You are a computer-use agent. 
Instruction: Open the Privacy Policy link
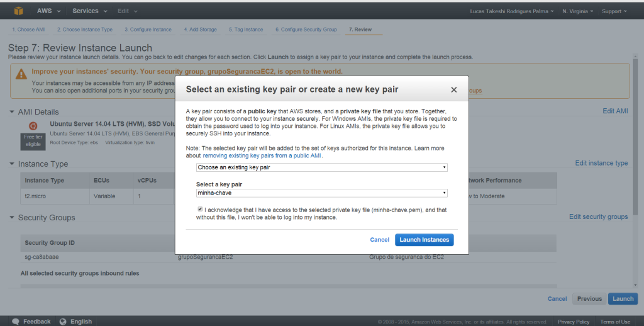[x=574, y=322]
